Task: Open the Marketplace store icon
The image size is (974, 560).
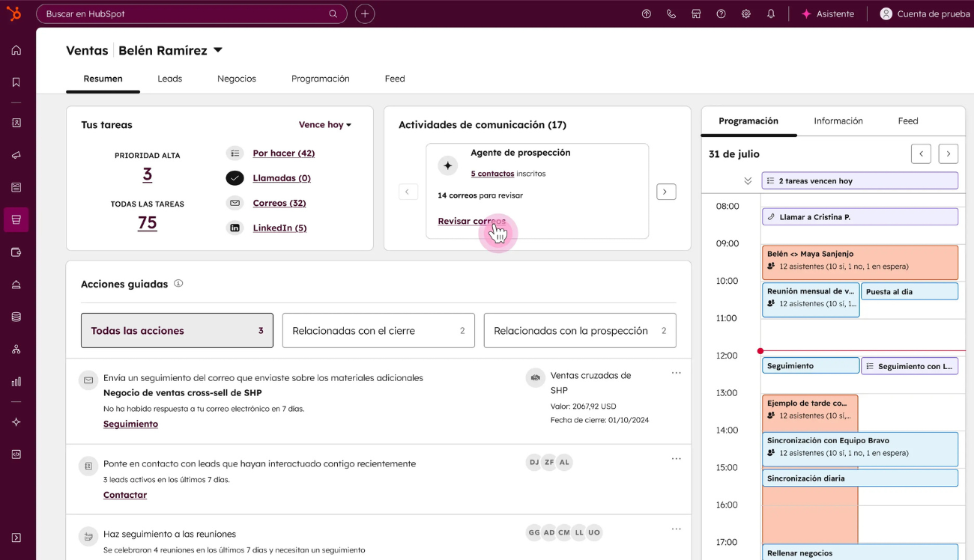Action: (696, 13)
